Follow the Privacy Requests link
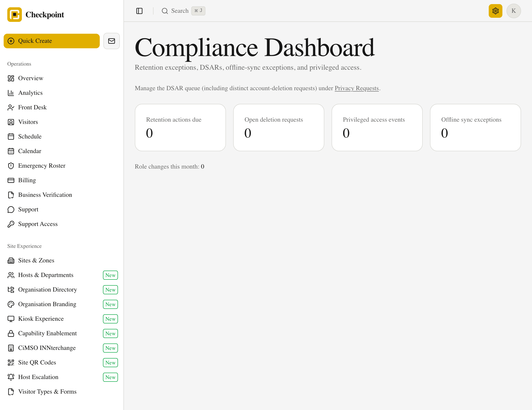Viewport: 532px width, 410px height. point(357,88)
